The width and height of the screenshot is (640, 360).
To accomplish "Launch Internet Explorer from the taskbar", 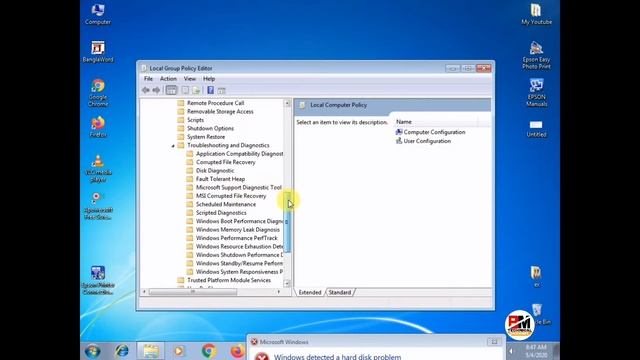I will point(122,351).
